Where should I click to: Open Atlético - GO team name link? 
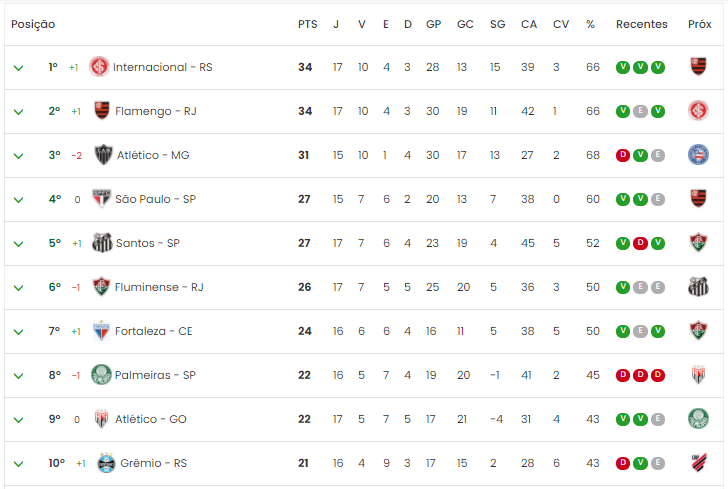point(151,419)
